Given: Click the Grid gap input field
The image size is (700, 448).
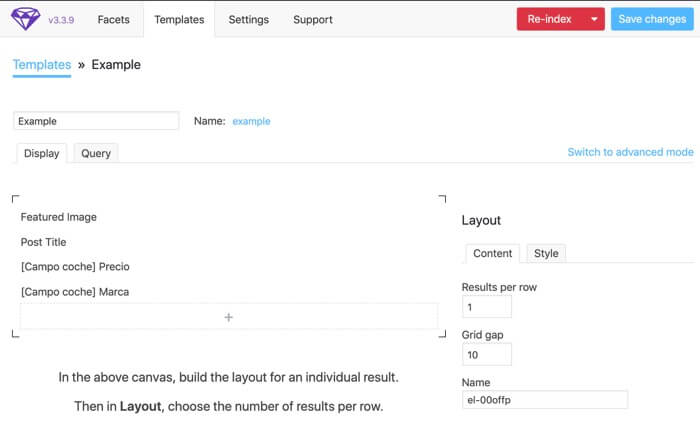Looking at the screenshot, I should tap(487, 355).
